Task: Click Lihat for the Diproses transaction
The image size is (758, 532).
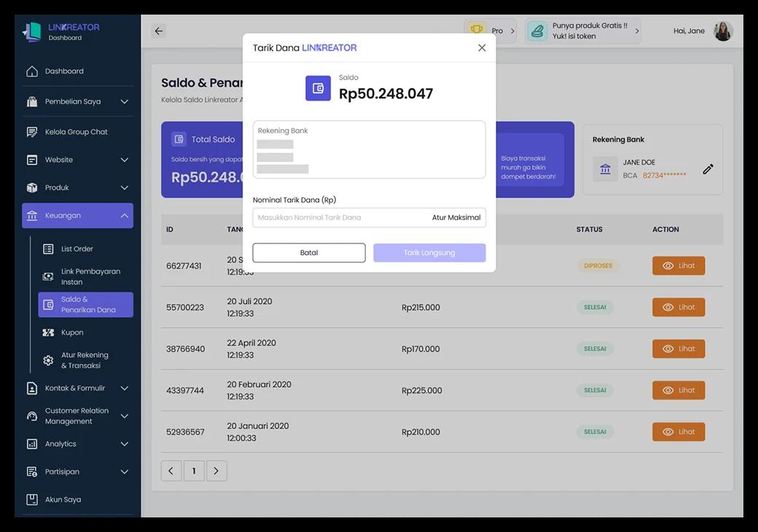Action: [x=678, y=266]
